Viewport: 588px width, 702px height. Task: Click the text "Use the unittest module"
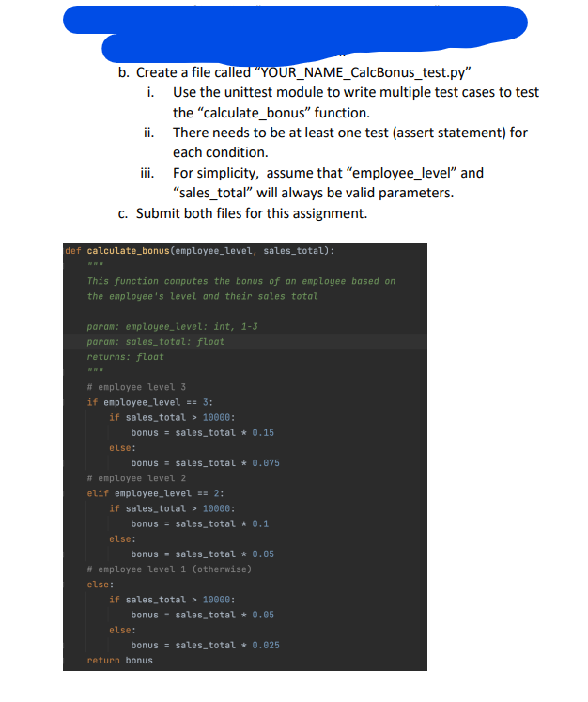point(248,92)
